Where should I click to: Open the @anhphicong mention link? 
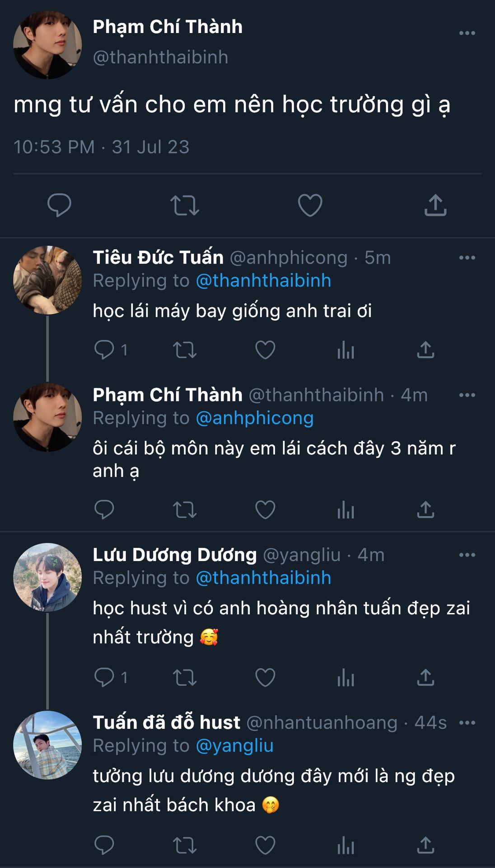(255, 418)
